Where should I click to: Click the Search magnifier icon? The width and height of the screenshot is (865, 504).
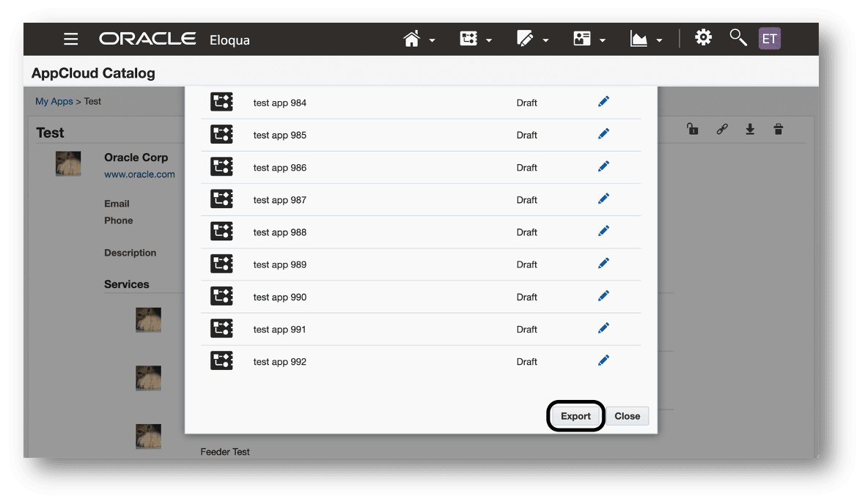(737, 37)
